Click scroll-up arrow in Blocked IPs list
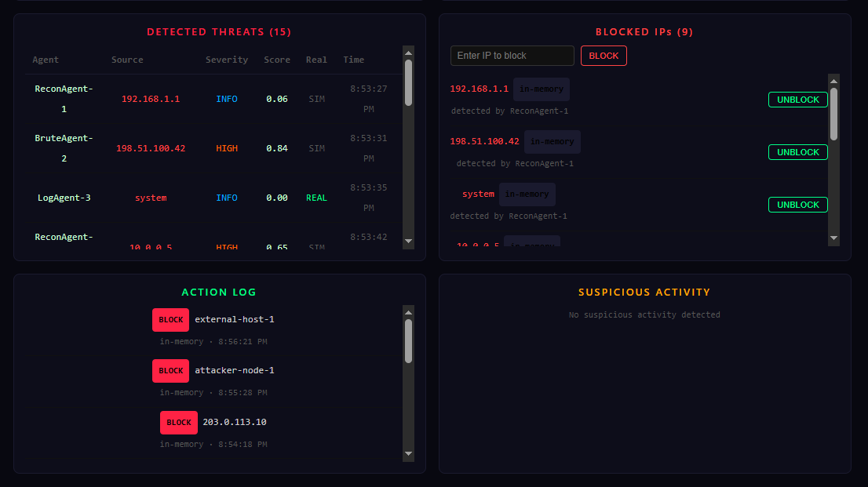The image size is (868, 487). [833, 82]
